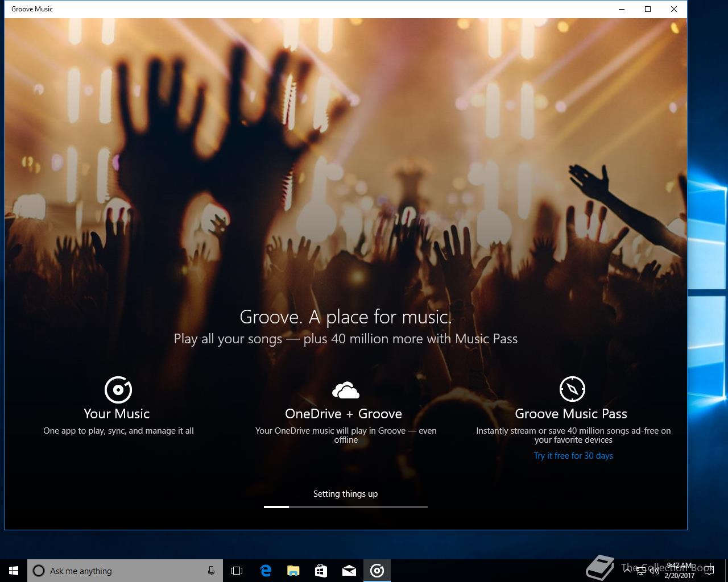
Task: Click the Your Music disc icon
Action: point(118,389)
